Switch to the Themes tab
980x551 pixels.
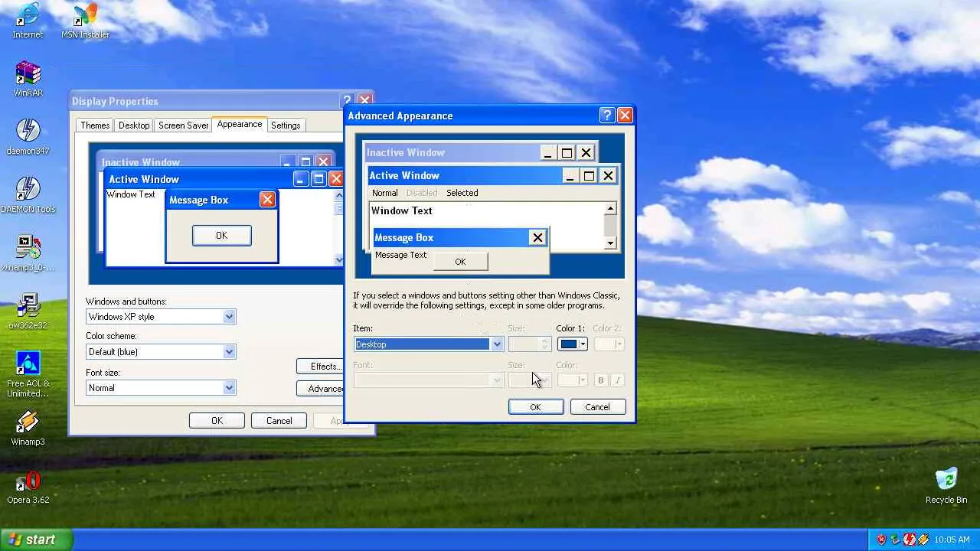tap(95, 126)
